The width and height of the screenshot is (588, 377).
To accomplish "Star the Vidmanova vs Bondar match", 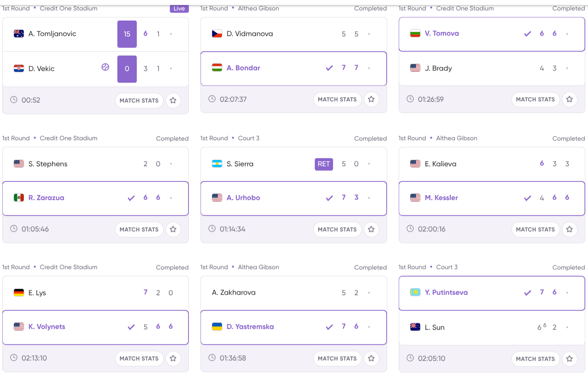I will click(371, 99).
